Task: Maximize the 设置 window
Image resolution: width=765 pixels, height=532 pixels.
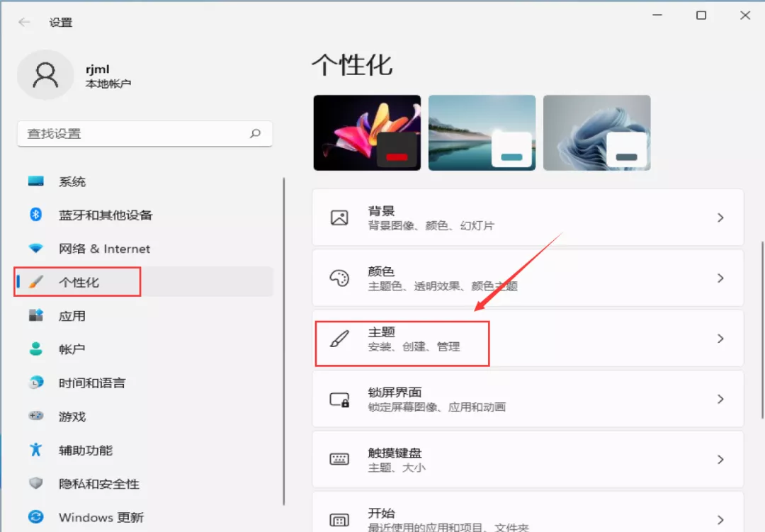Action: pos(701,15)
